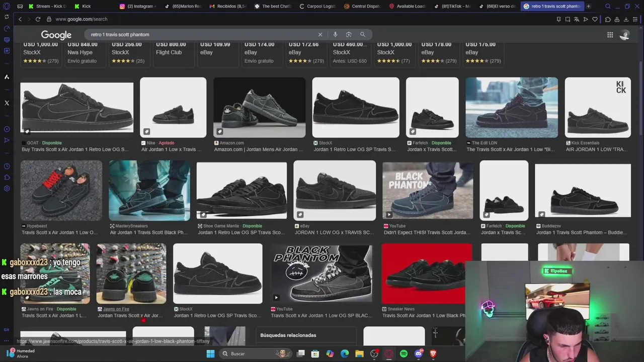
Task: Click the search magnifier in Google box
Action: [x=362, y=35]
